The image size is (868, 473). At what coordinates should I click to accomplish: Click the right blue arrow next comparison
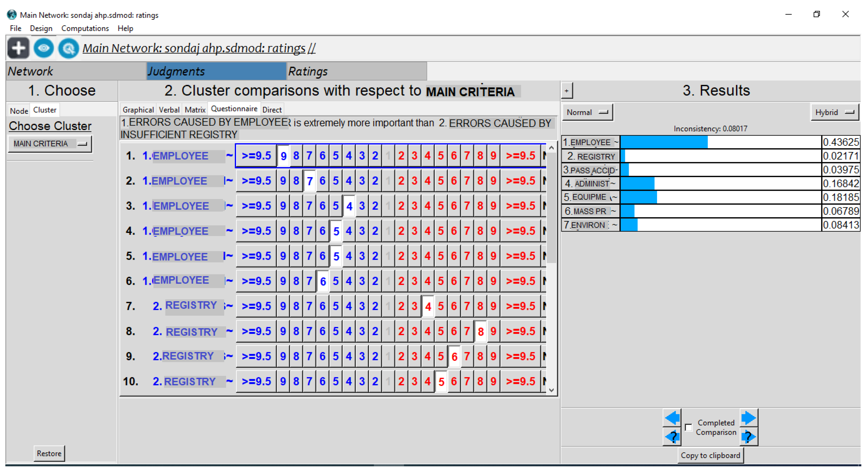point(749,418)
